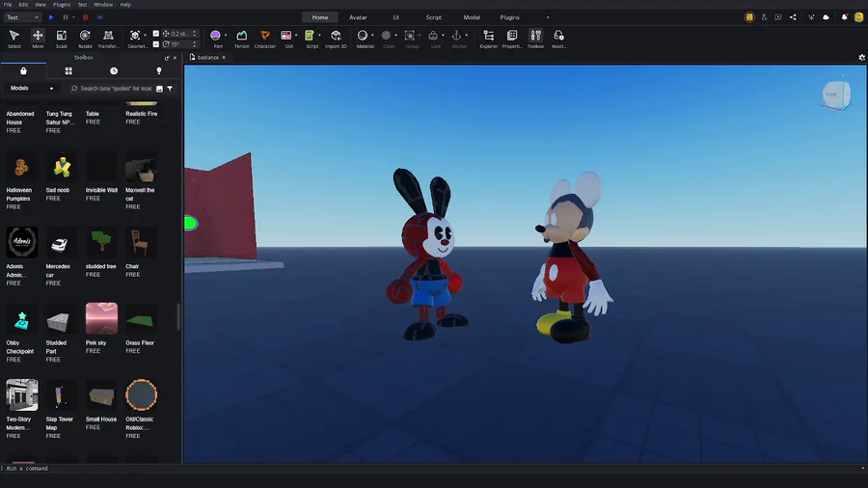
Task: Click the Color tool swatch
Action: pyautogui.click(x=387, y=36)
